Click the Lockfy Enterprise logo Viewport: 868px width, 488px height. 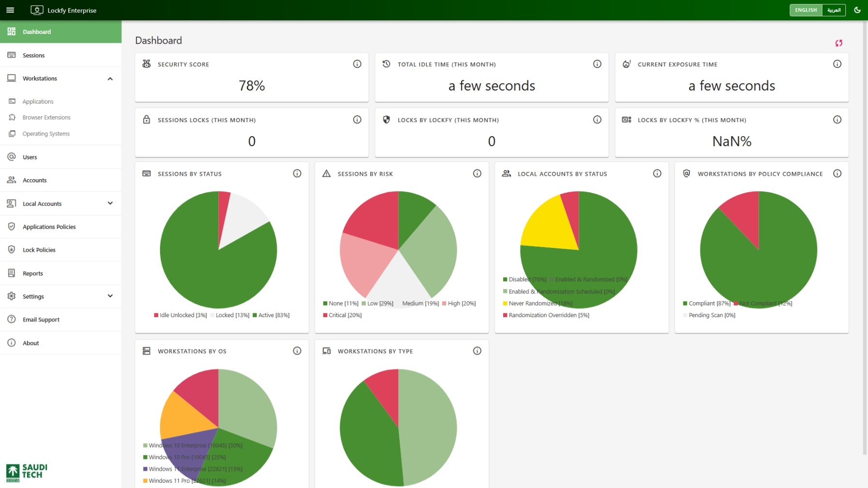pyautogui.click(x=63, y=10)
